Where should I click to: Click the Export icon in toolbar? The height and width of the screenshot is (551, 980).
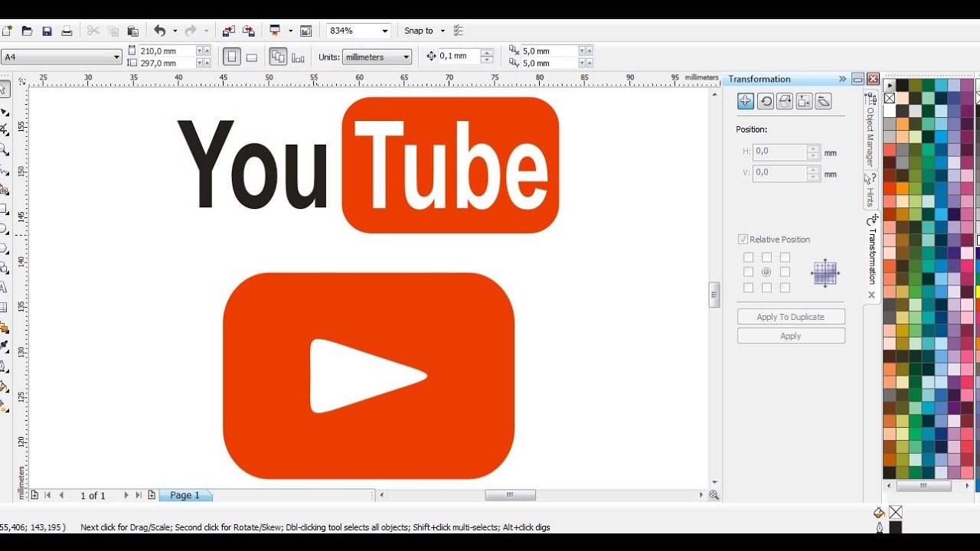248,31
